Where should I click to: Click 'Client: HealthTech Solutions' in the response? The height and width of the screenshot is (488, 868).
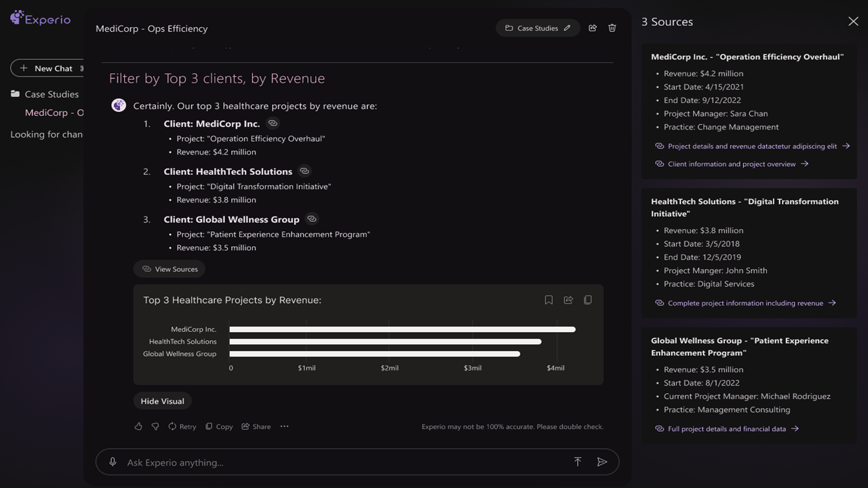[x=228, y=171]
